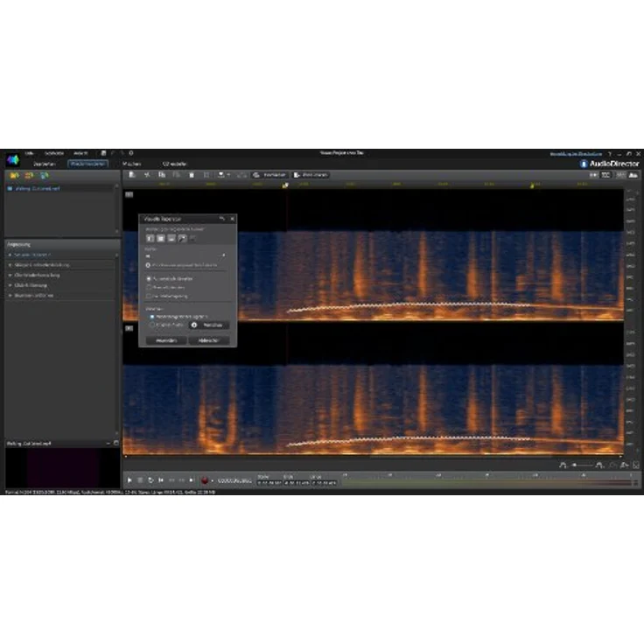
Task: Click zoom out icon below spectrogram
Action: pos(563,465)
